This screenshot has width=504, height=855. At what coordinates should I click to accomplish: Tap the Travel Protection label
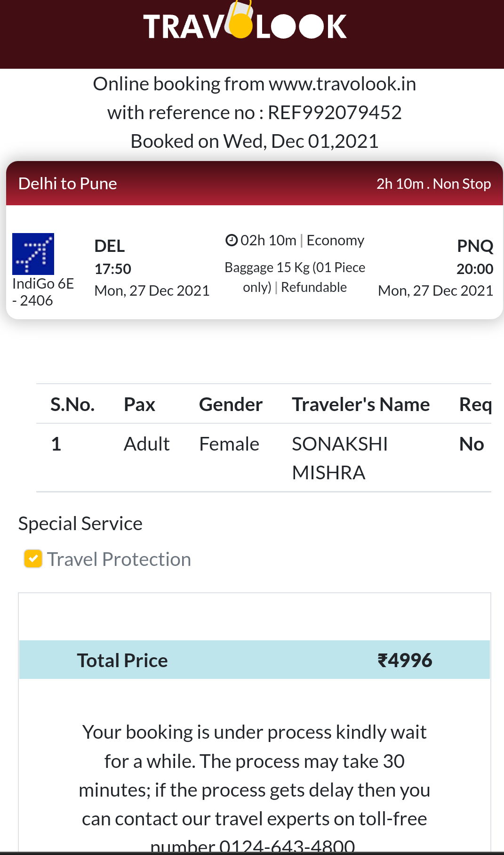click(119, 559)
